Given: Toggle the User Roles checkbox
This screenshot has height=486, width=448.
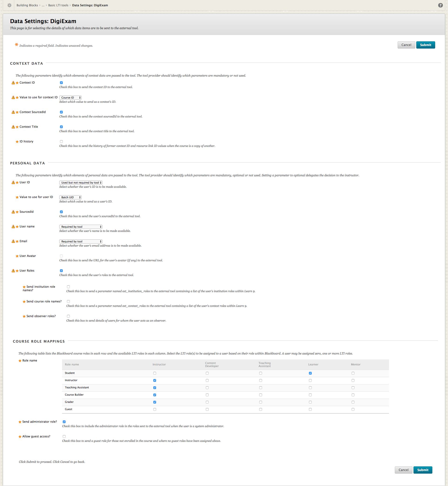Looking at the screenshot, I should (x=61, y=271).
